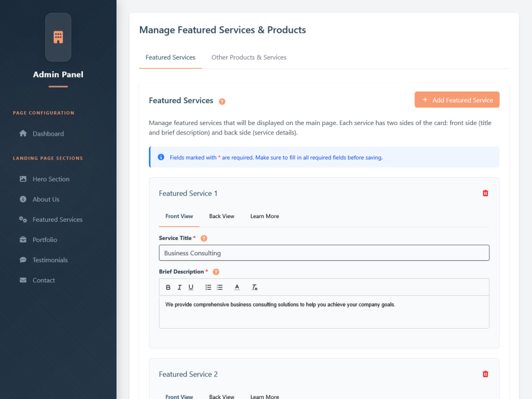532x399 pixels.
Task: Insert a bulleted list
Action: [220, 287]
